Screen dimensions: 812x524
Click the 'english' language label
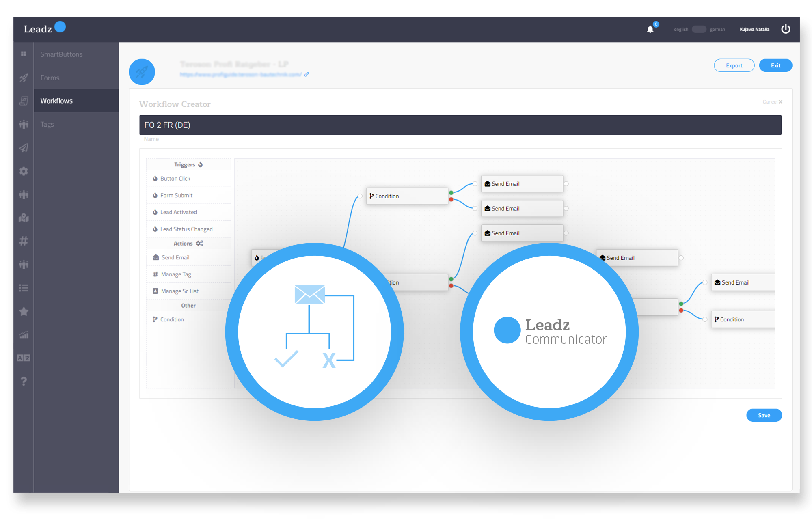pyautogui.click(x=681, y=29)
